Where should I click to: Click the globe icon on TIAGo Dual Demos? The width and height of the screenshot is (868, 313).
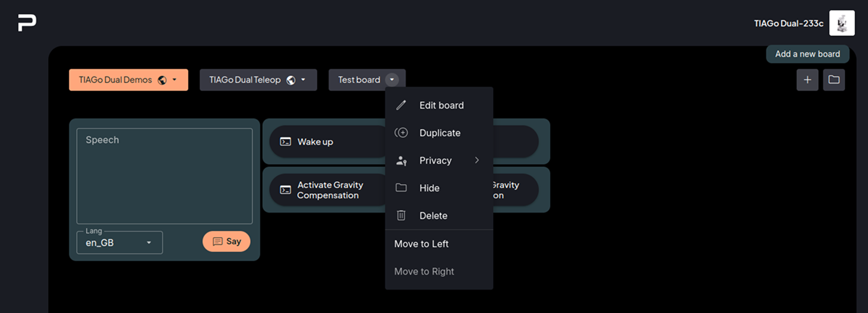click(162, 80)
